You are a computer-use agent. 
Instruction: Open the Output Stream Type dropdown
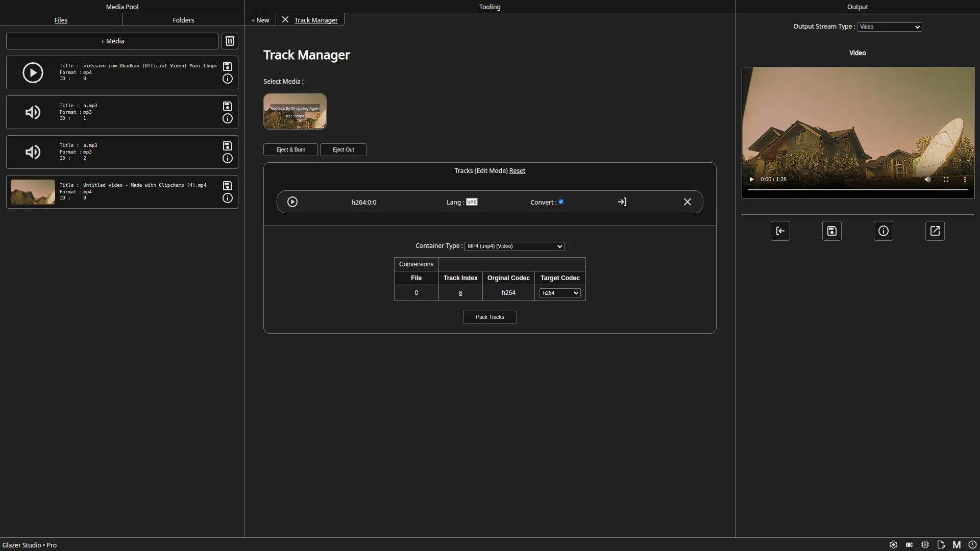coord(890,27)
